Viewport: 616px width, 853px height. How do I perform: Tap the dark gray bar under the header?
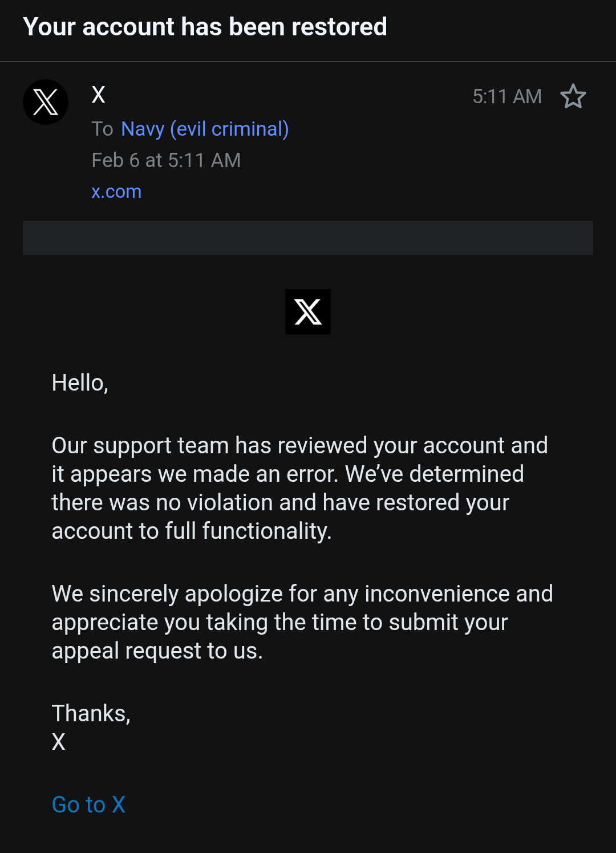click(x=308, y=238)
